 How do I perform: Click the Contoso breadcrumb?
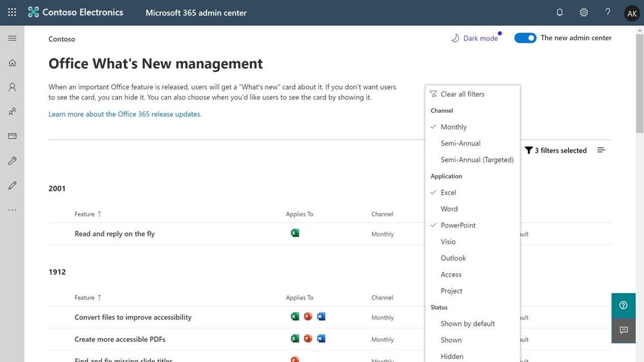point(62,39)
